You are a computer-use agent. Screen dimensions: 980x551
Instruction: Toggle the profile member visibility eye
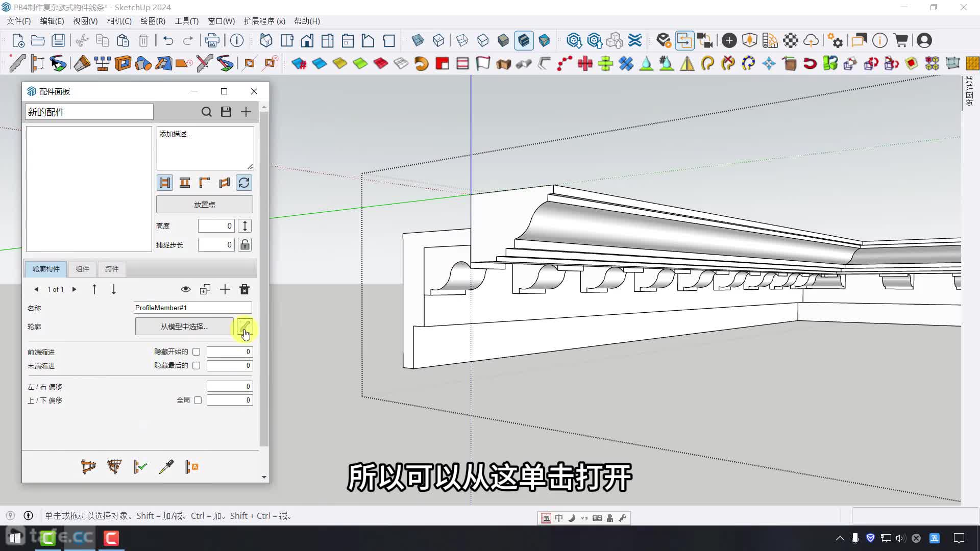[186, 289]
